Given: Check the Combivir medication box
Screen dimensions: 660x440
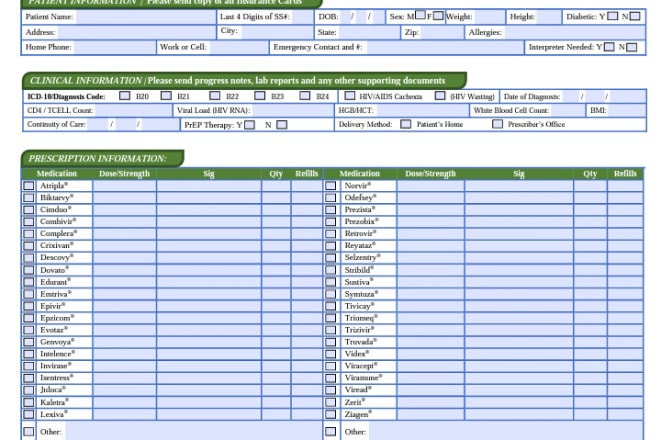Looking at the screenshot, I should [x=29, y=221].
